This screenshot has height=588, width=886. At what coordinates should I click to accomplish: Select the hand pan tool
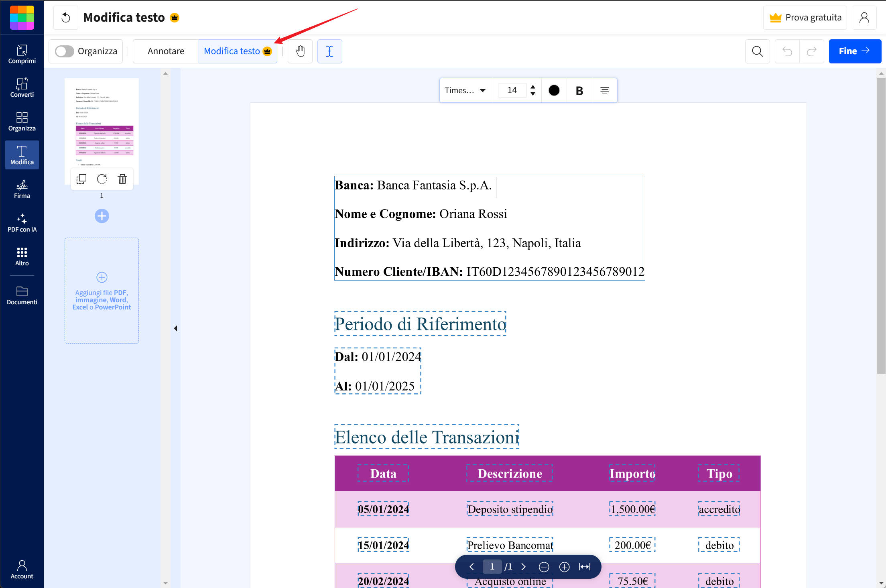[300, 51]
